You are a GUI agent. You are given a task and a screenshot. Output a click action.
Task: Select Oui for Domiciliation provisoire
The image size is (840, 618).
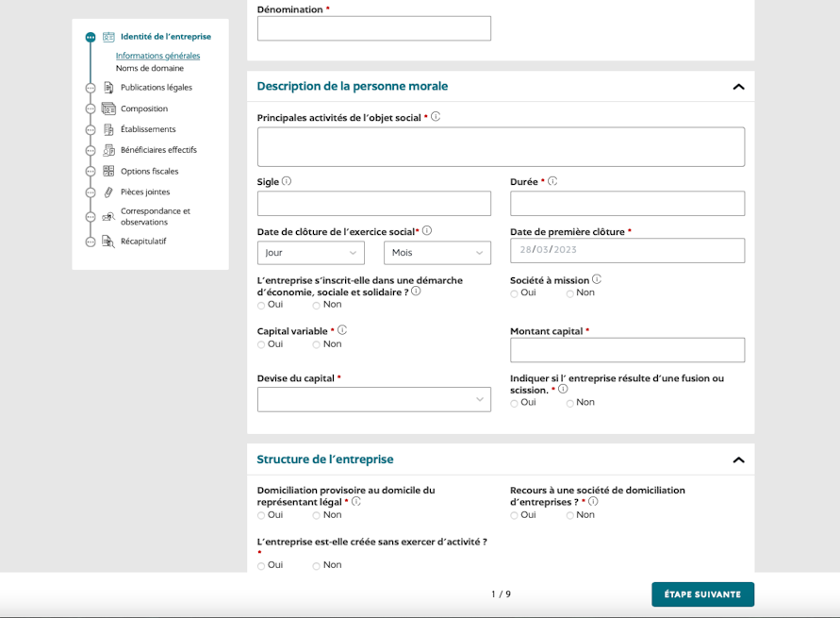[x=261, y=515]
